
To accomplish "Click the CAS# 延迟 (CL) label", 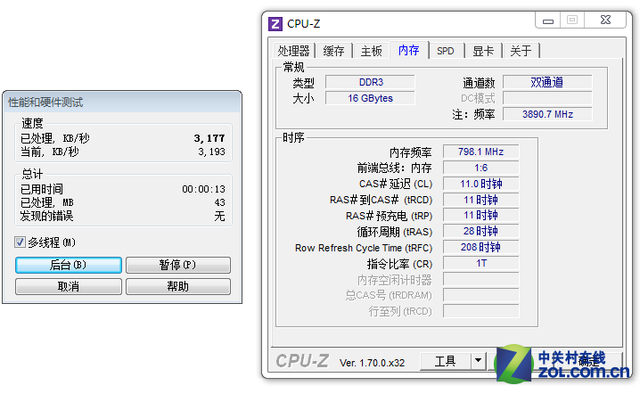I will point(396,184).
